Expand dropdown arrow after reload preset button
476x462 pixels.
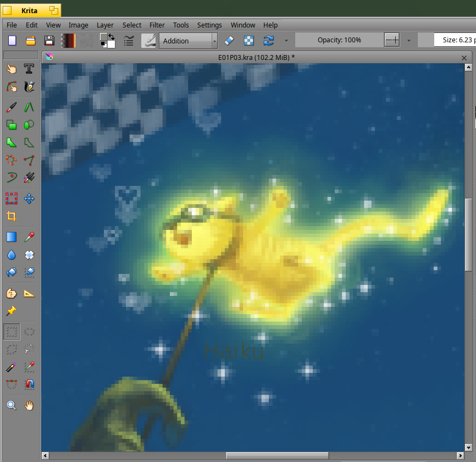click(x=286, y=40)
